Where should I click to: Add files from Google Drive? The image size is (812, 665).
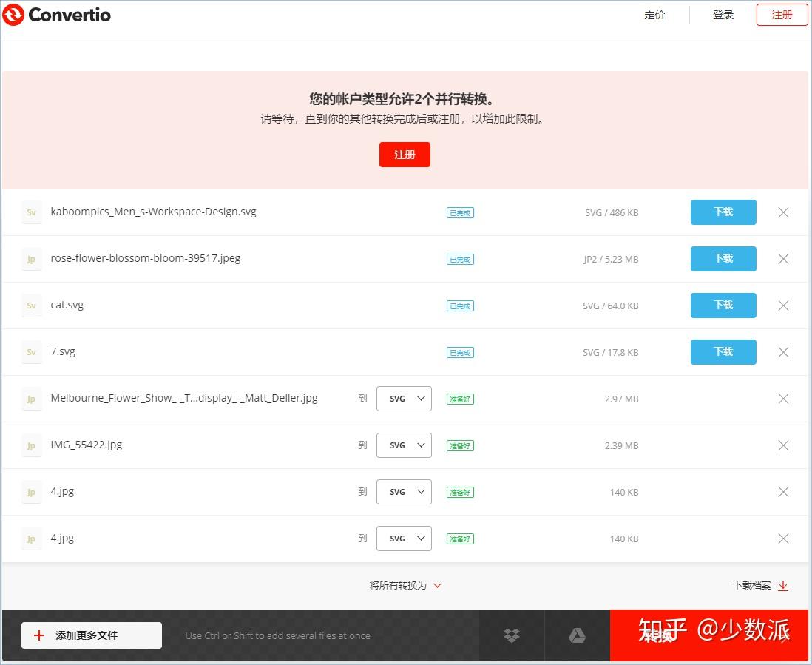point(577,635)
